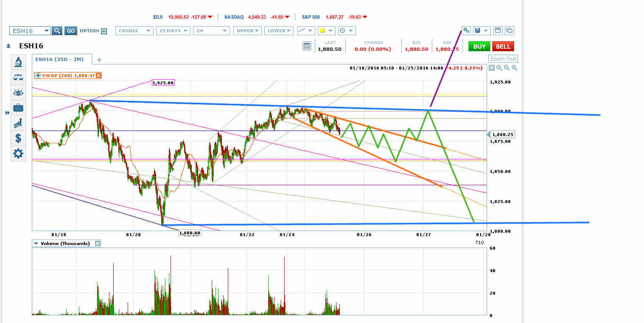Viewport: 644px width, 323px height.
Task: Collapse the Volume (Thousands) panel triangle
Action: (36, 243)
